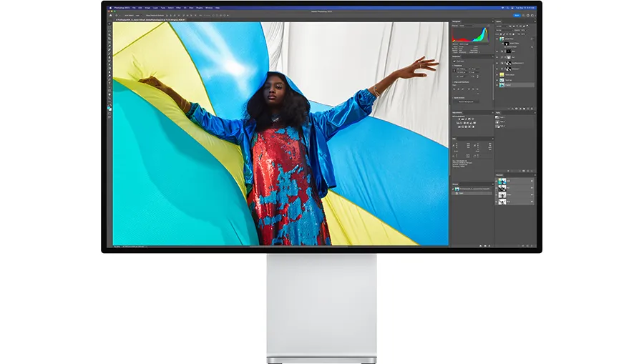Image resolution: width=644 pixels, height=364 pixels.
Task: Toggle visibility of the bottom selected layer
Action: 497,84
